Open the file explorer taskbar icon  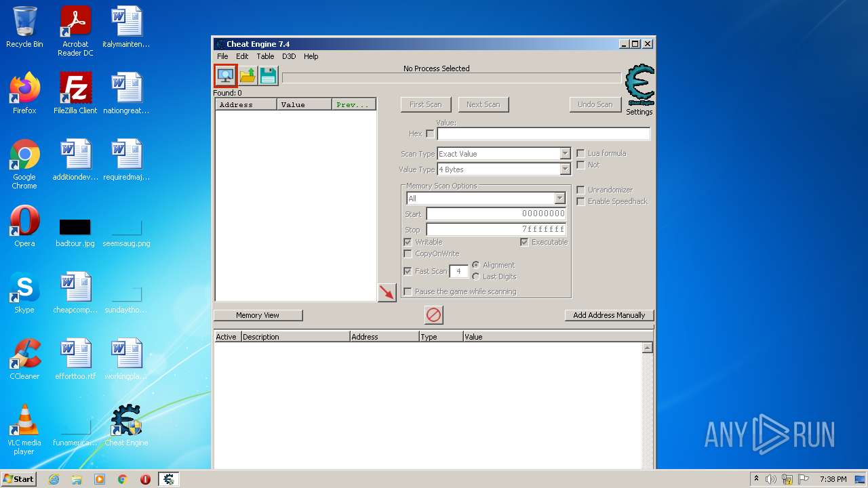click(77, 479)
